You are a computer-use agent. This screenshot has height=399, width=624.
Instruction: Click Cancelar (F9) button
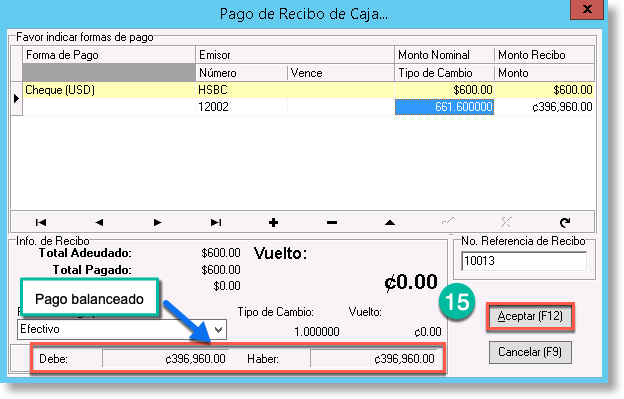[x=530, y=352]
